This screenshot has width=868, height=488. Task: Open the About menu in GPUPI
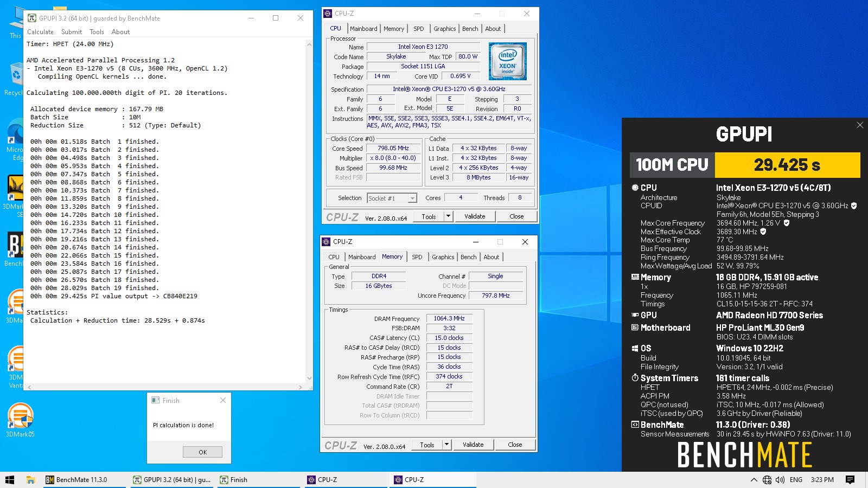coord(120,32)
